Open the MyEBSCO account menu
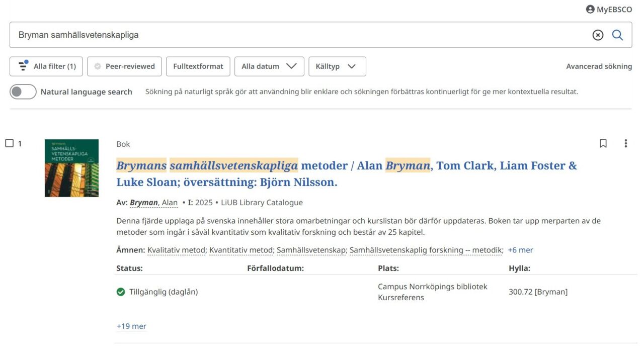Viewport: 644px width, 362px height. click(608, 9)
